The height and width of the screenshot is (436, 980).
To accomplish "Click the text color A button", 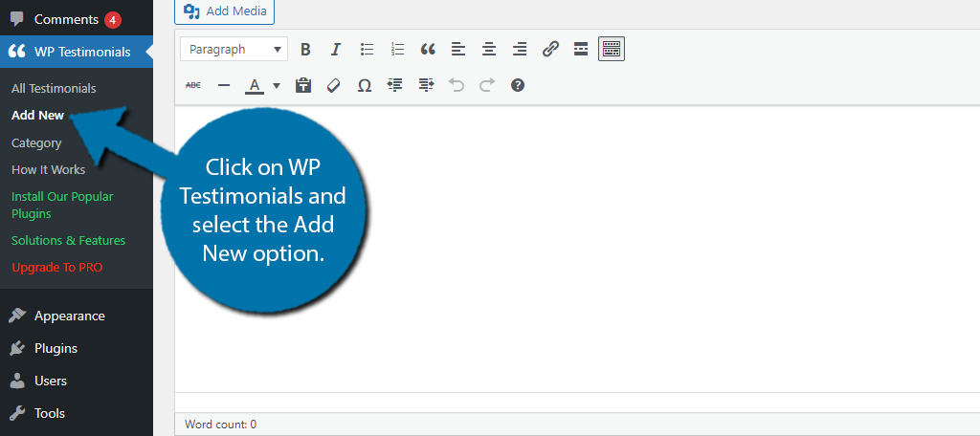I will point(255,86).
